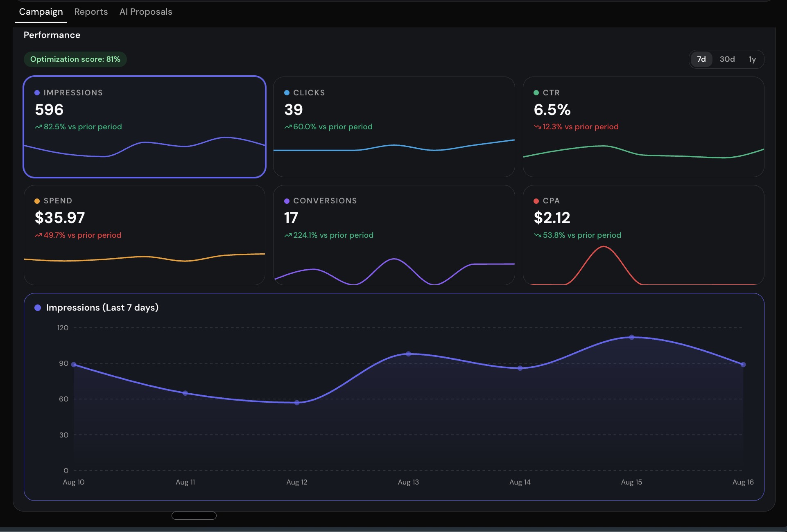Click the 17 conversions value
Viewport: 787px width, 532px height.
click(291, 218)
